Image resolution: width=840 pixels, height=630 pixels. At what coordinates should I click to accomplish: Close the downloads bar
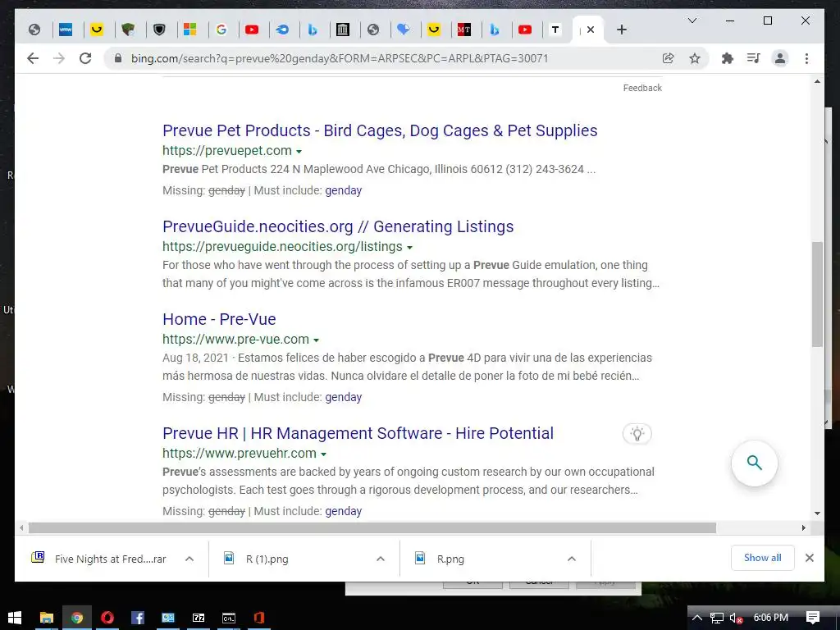click(x=810, y=558)
